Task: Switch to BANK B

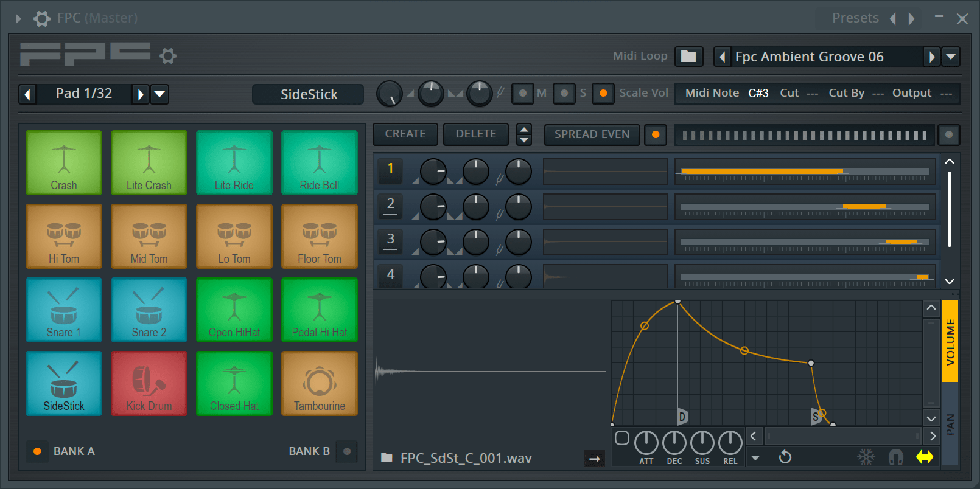Action: click(346, 451)
